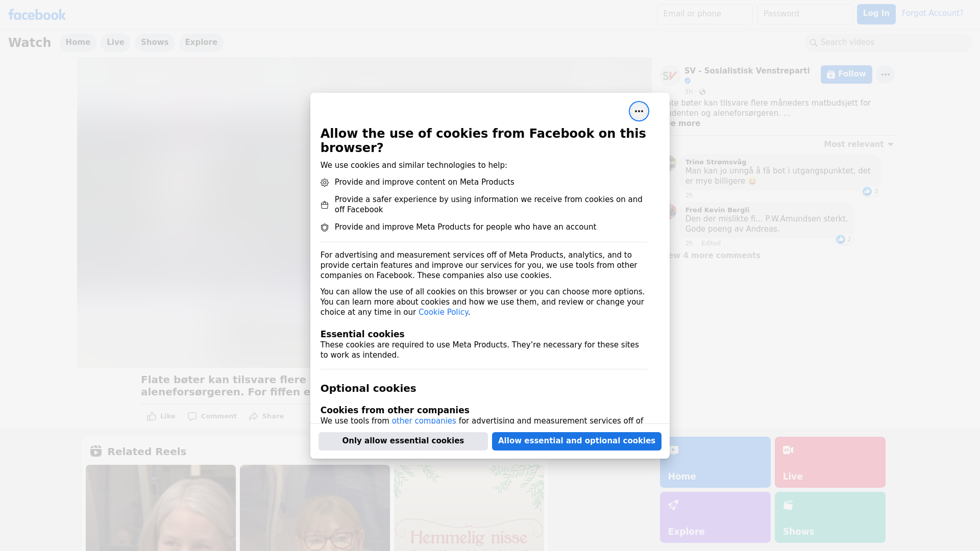Open post options three-dot menu
The height and width of the screenshot is (551, 980).
pos(885,74)
